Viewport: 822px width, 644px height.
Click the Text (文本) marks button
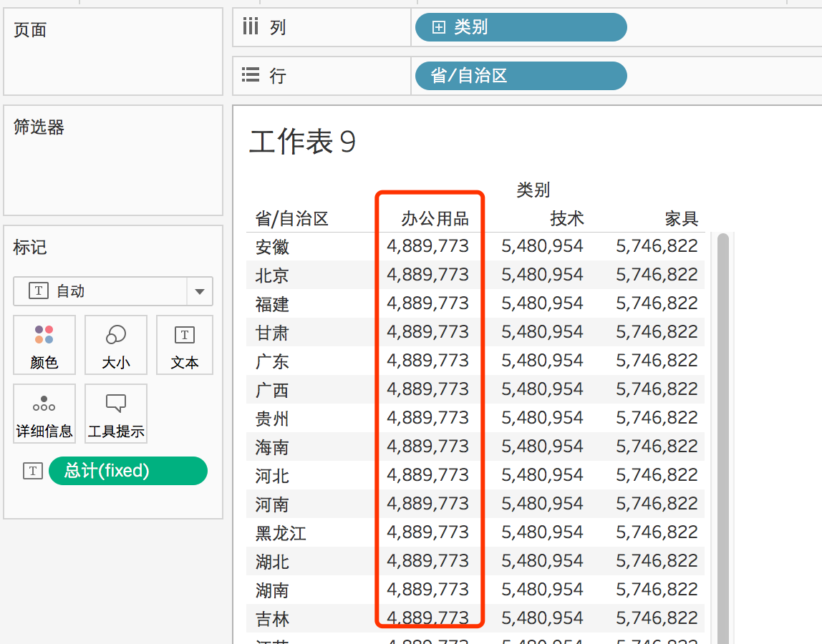185,345
